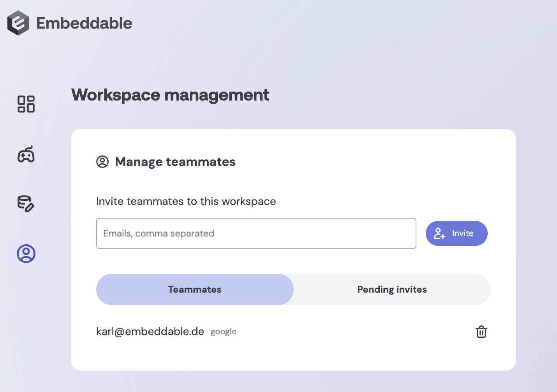This screenshot has width=557, height=392.
Task: Open the database edit icon in sidebar
Action: (x=26, y=204)
